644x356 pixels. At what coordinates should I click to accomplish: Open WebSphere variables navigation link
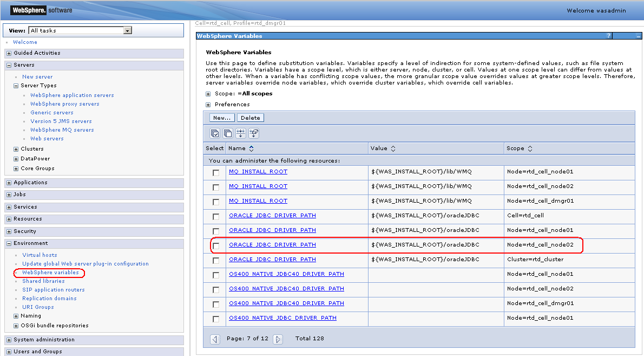pos(50,272)
